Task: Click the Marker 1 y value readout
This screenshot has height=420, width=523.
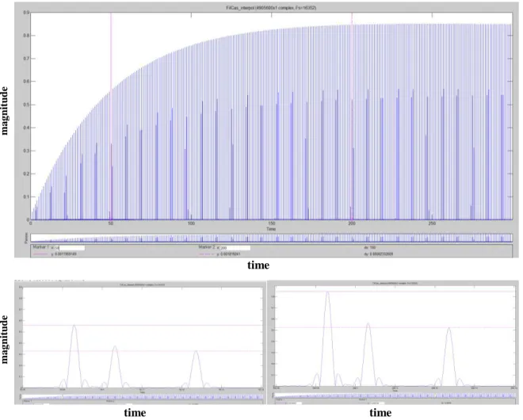Action: [64, 254]
